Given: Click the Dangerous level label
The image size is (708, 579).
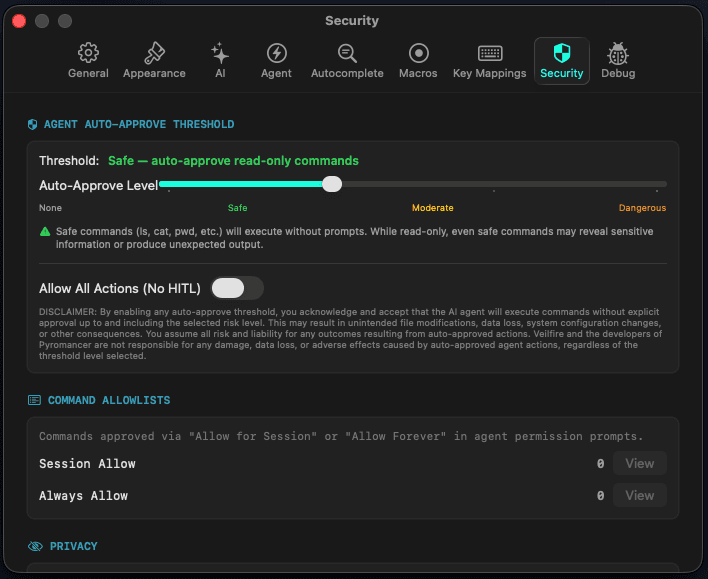Looking at the screenshot, I should (642, 208).
